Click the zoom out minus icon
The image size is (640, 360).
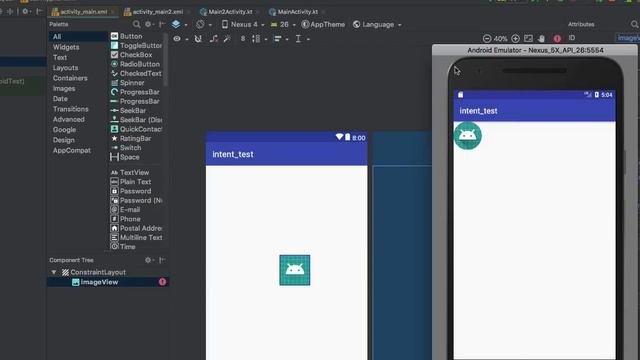tap(487, 39)
